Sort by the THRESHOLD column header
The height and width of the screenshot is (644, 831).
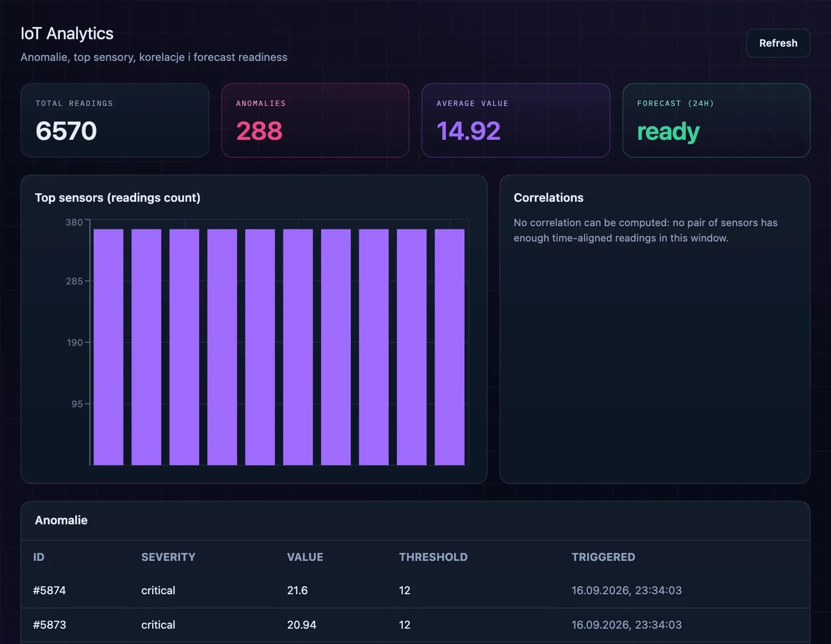coord(434,557)
